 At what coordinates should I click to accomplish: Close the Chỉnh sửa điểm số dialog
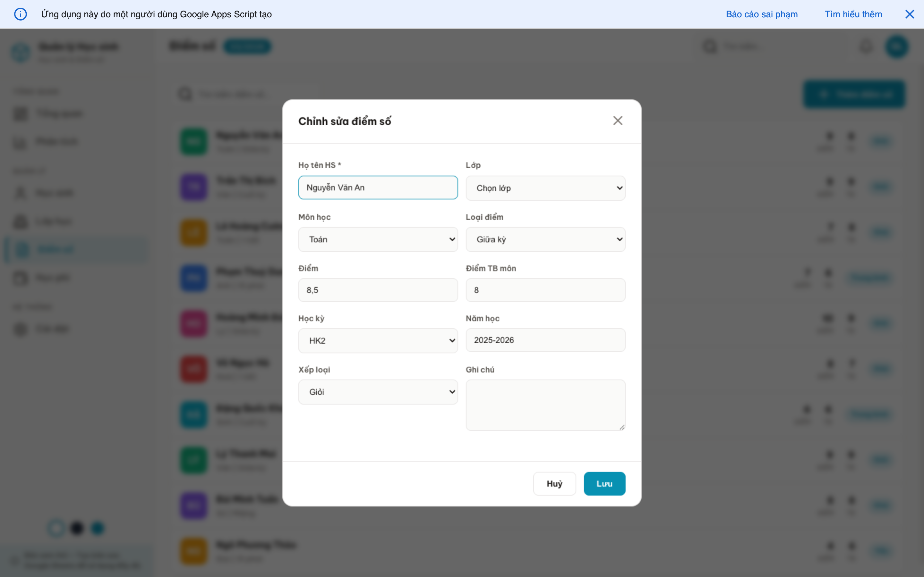(618, 120)
